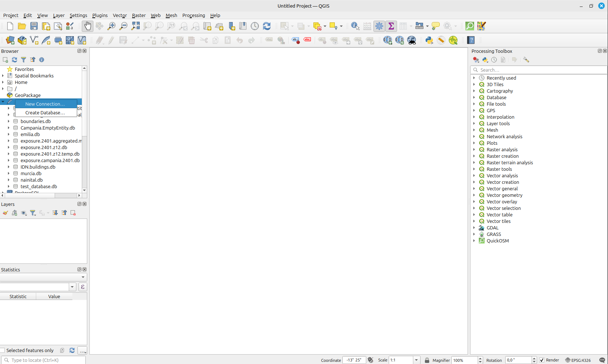Open Processing history clock icon
Image resolution: width=608 pixels, height=364 pixels.
point(494,60)
